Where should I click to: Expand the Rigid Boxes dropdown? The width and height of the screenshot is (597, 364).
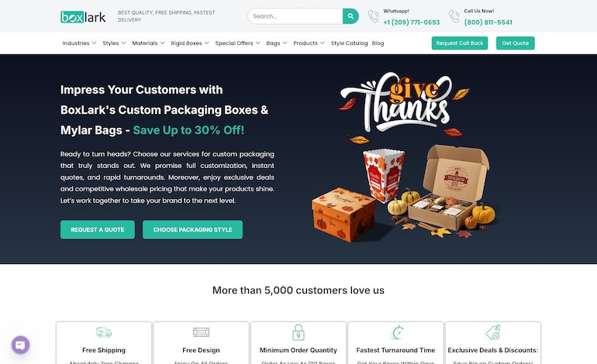click(x=190, y=43)
